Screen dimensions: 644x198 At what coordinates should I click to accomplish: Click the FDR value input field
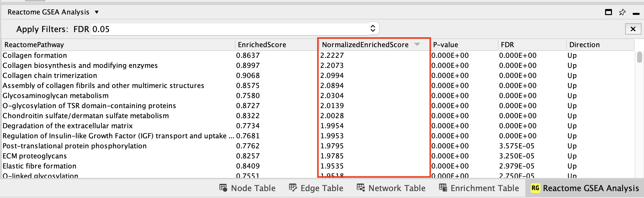click(229, 29)
